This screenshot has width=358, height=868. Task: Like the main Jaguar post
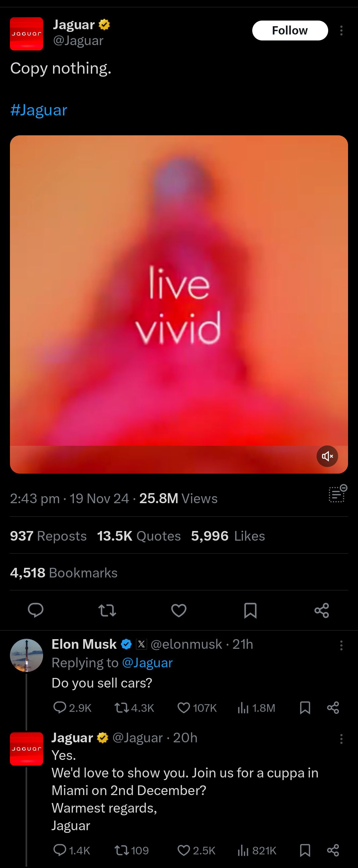tap(179, 610)
